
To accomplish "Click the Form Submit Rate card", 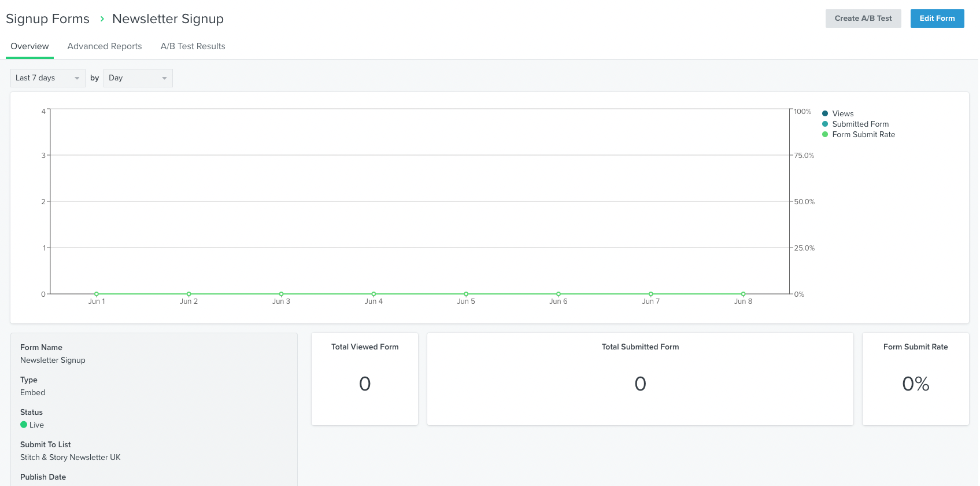I will coord(916,379).
